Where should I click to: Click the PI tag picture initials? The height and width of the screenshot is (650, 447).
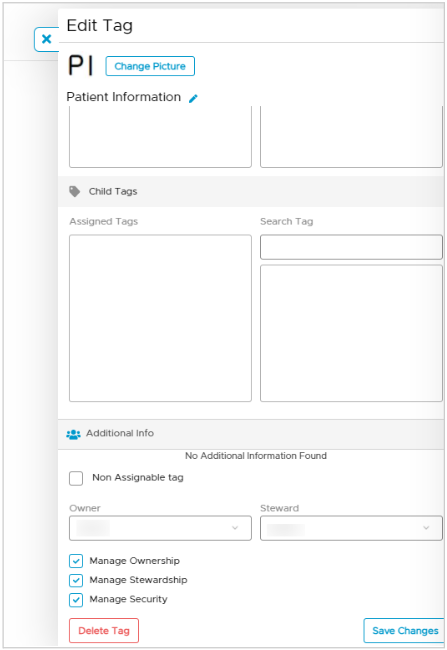coord(81,66)
